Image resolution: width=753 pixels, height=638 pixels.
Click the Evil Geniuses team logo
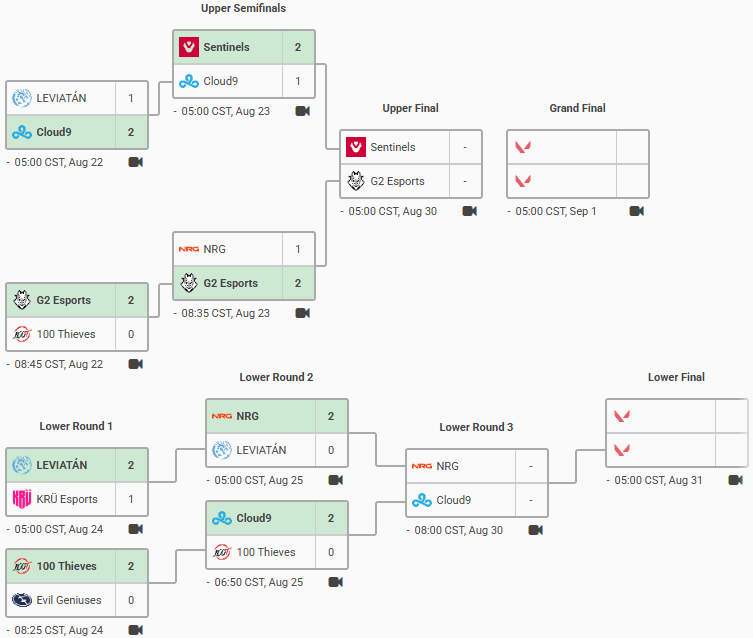point(22,600)
